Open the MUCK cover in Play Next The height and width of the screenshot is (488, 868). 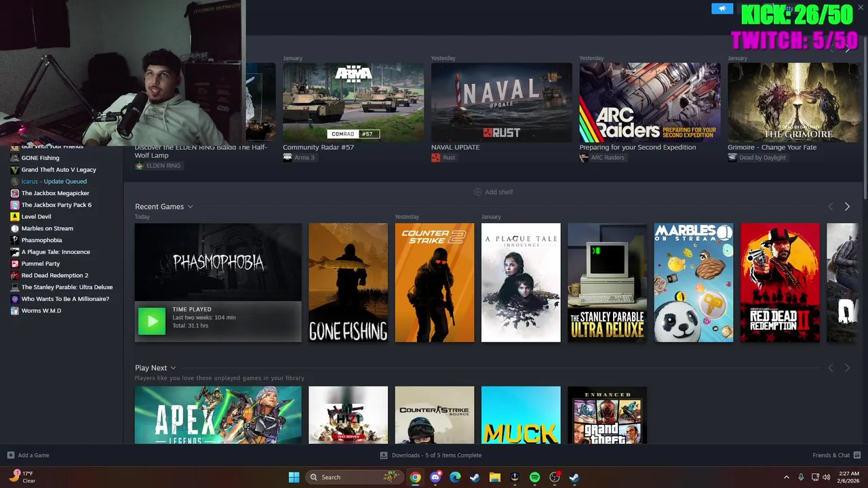click(521, 415)
